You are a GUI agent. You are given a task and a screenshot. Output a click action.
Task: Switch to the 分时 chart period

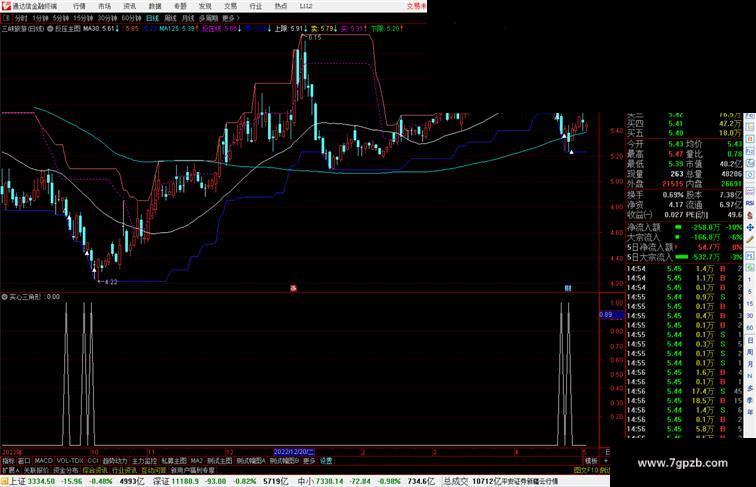(x=21, y=18)
